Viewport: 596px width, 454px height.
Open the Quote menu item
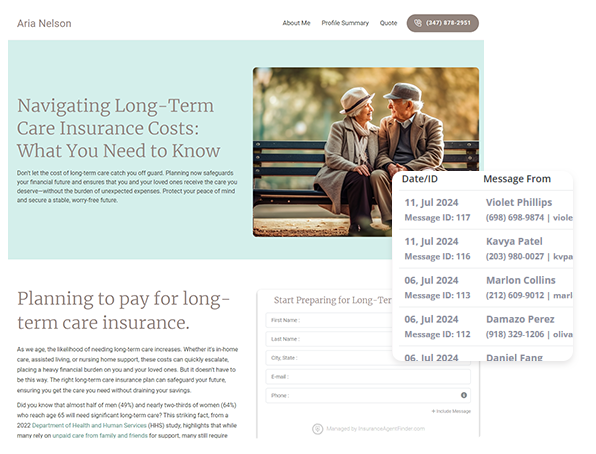tap(388, 23)
